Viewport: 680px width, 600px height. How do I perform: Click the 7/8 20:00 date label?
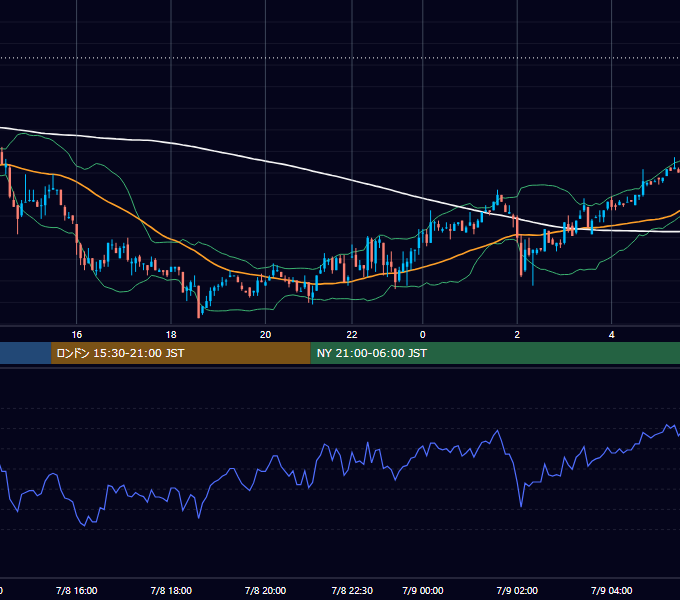pyautogui.click(x=265, y=590)
